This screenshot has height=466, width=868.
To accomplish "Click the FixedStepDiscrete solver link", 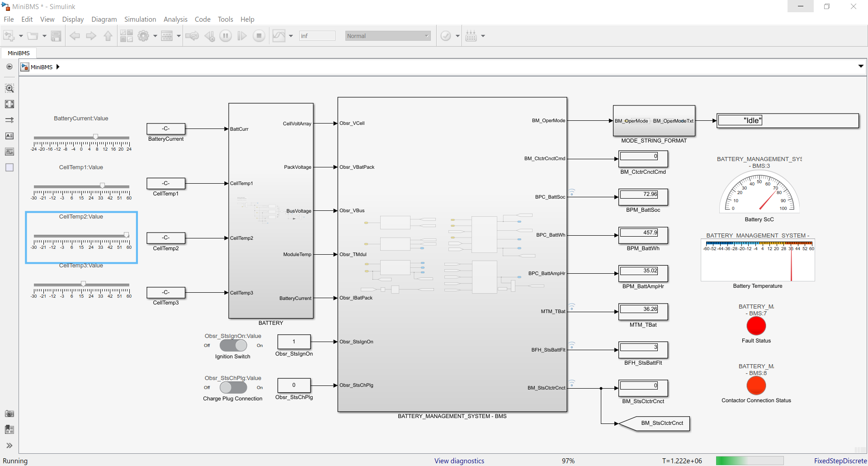I will 840,461.
